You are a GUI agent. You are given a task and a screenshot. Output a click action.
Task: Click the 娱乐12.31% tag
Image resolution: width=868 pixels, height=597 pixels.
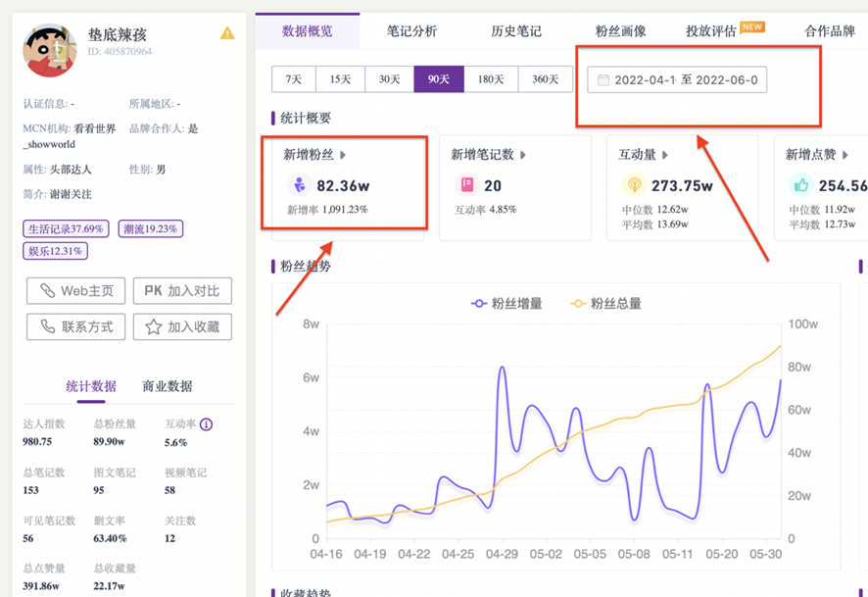click(56, 251)
